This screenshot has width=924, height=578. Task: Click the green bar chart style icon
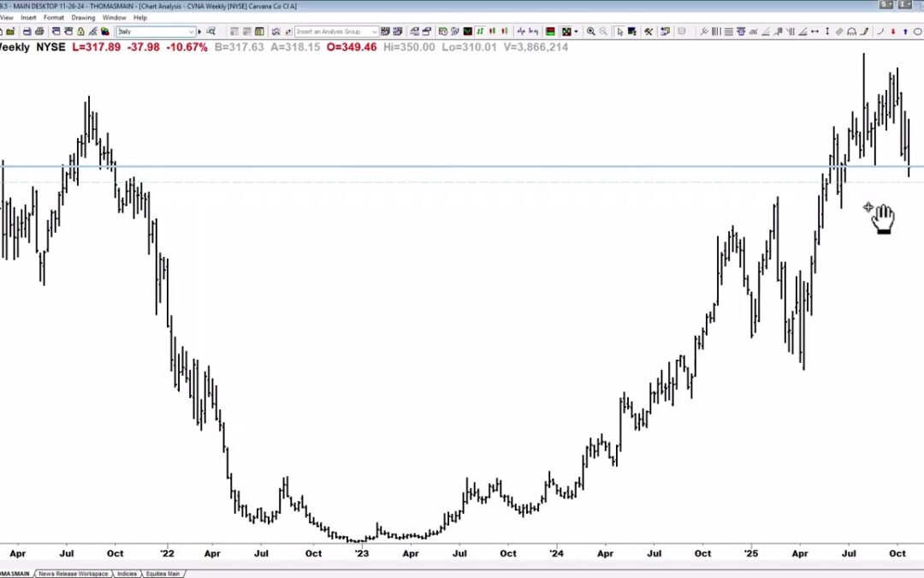(x=480, y=32)
